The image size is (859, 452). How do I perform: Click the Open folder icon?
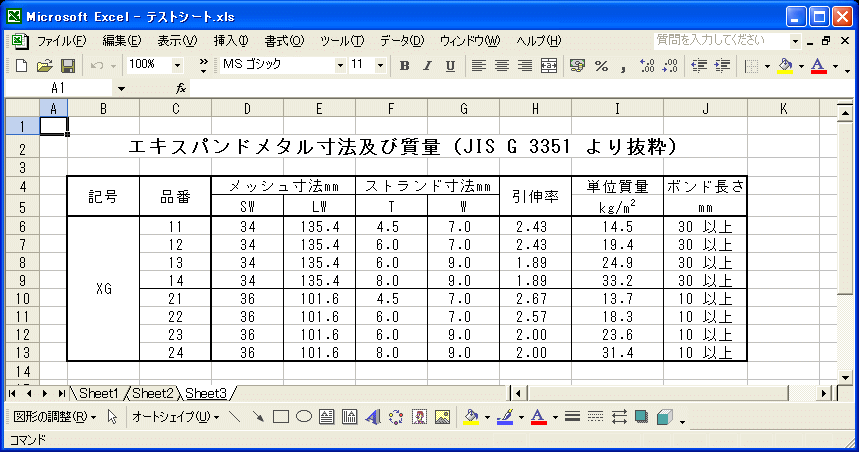(x=45, y=66)
